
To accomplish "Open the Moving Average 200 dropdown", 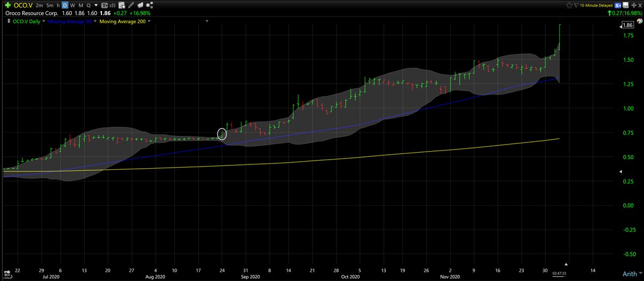I will coord(149,21).
